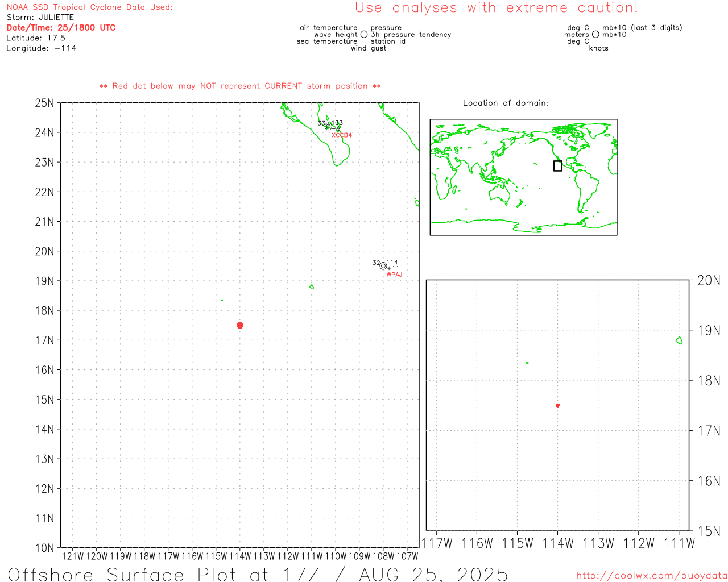The height and width of the screenshot is (582, 728).
Task: Click the 'sea temperature' legend label
Action: point(327,41)
